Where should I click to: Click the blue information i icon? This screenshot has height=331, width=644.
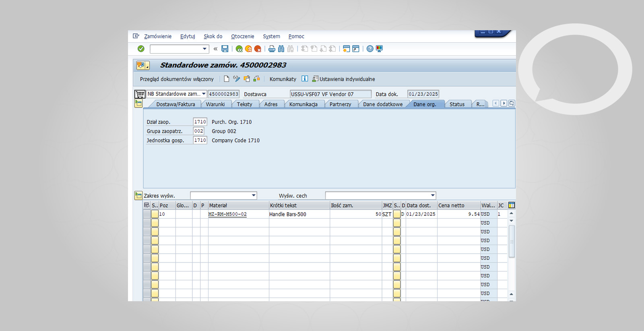tap(305, 79)
